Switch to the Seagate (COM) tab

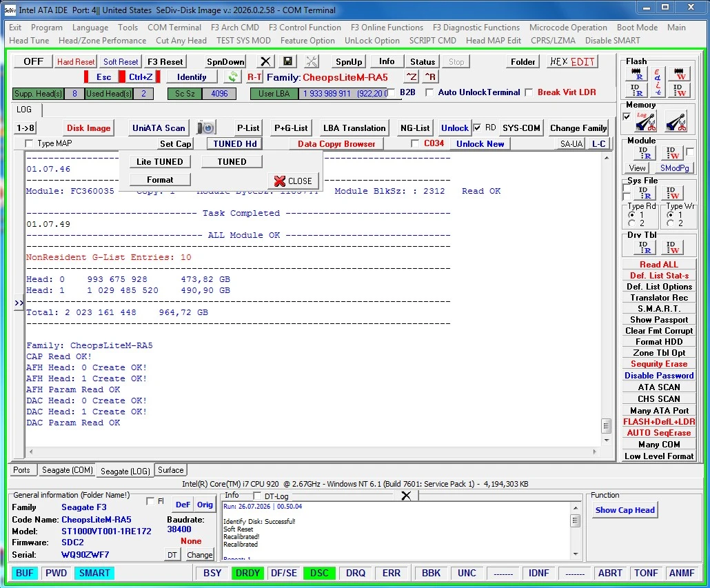(67, 470)
